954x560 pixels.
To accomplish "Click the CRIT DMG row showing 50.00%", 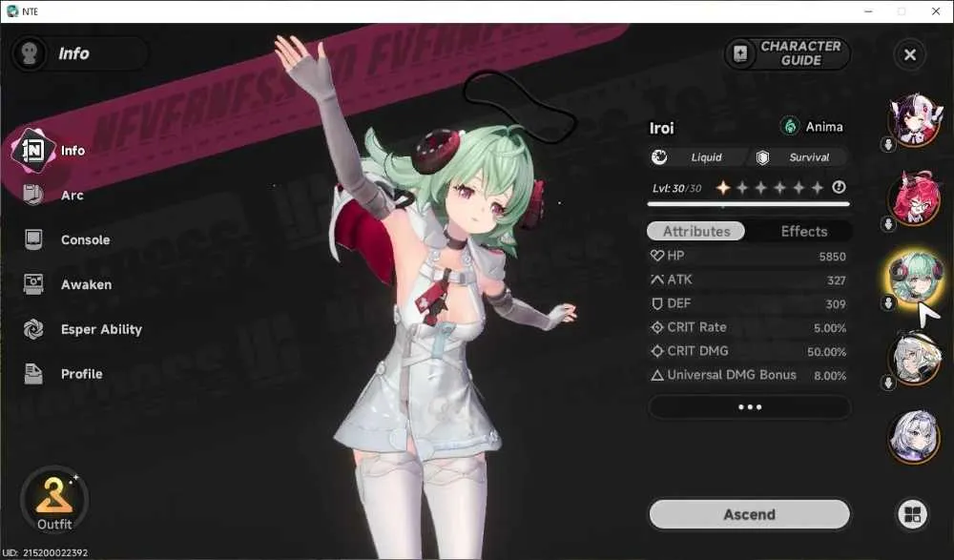I will pyautogui.click(x=748, y=351).
